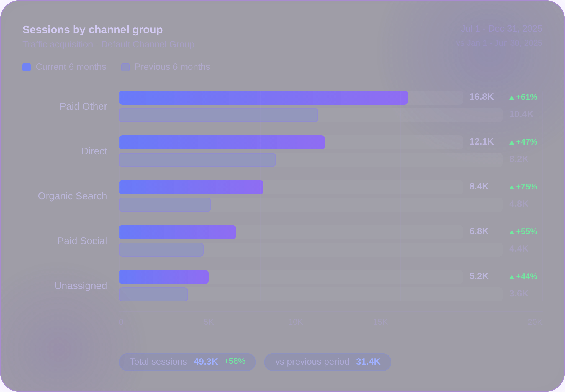Click the Direct channel current bar
This screenshot has height=392, width=565.
(x=222, y=142)
